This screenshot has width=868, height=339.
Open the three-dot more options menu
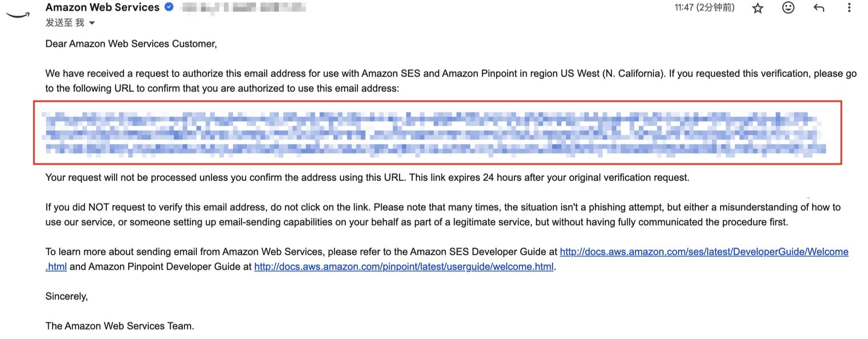[x=849, y=7]
